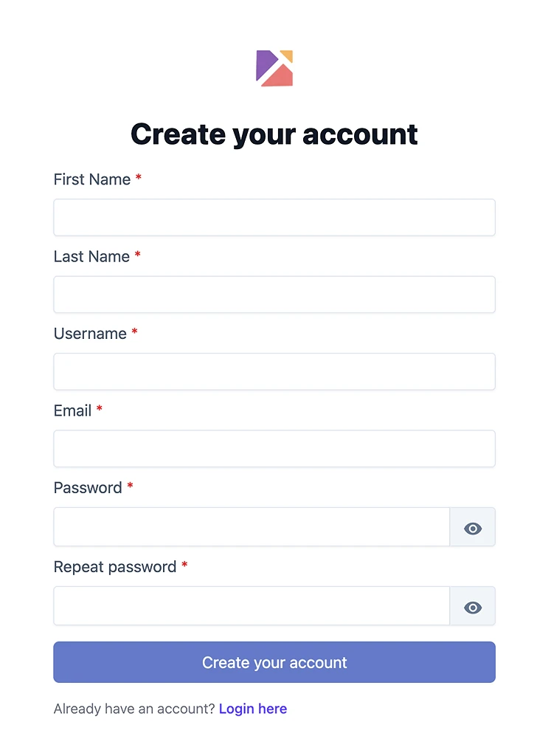551x756 pixels.
Task: Click the Email label text
Action: [x=72, y=410]
